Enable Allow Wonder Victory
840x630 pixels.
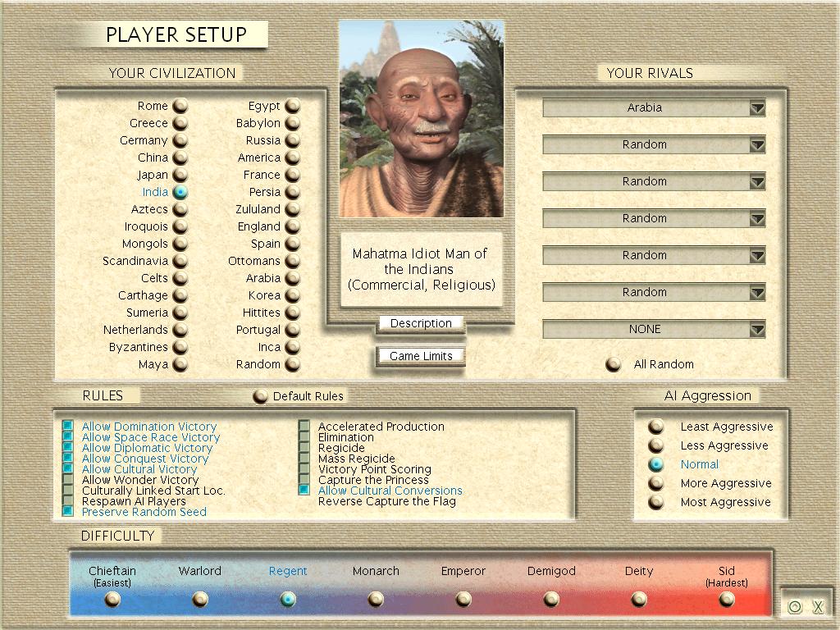click(67, 479)
